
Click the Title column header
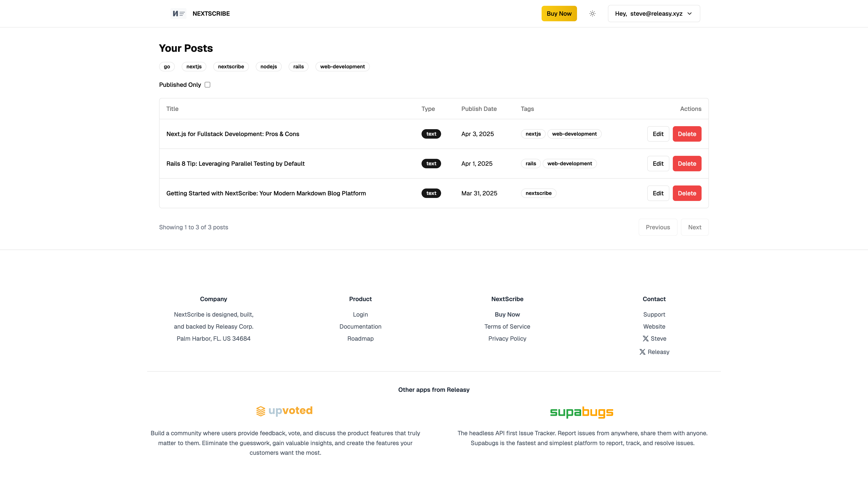pyautogui.click(x=172, y=109)
